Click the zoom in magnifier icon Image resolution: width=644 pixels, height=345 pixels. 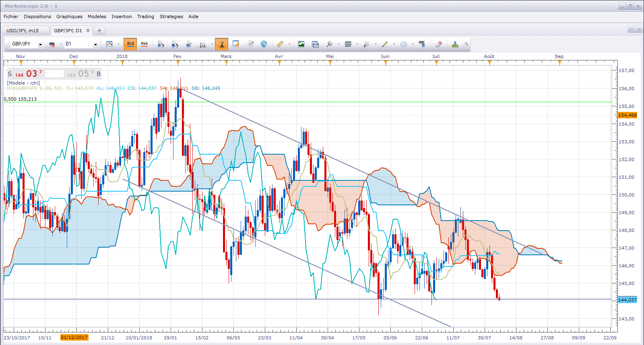pos(161,44)
